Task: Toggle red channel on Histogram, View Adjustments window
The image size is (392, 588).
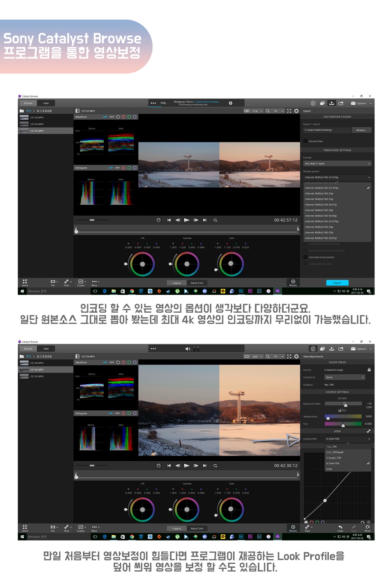Action: (123, 413)
